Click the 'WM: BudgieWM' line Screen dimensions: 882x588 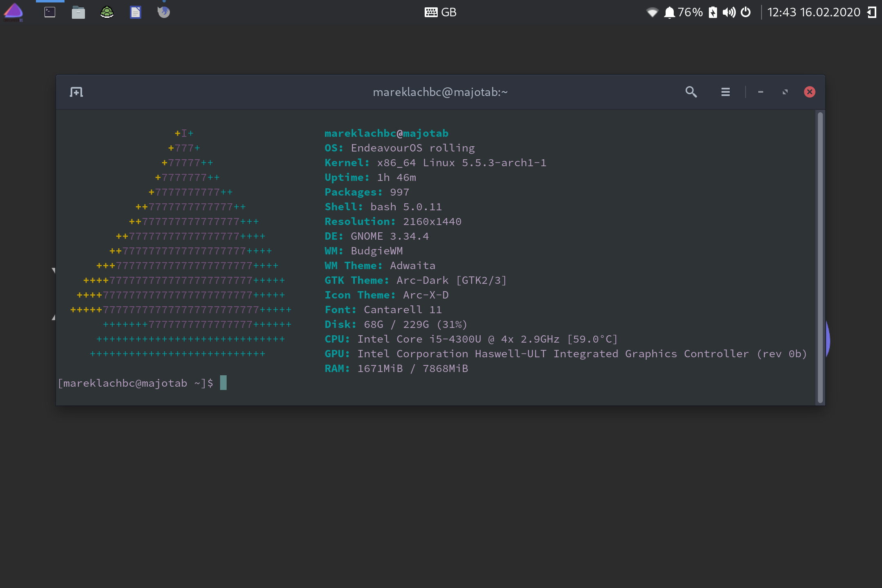tap(364, 251)
